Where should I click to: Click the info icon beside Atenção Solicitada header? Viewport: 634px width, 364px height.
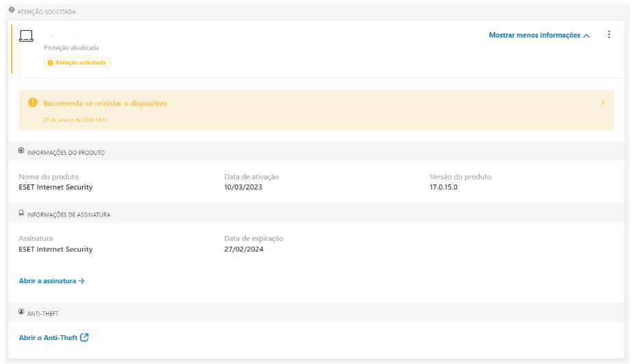click(12, 10)
